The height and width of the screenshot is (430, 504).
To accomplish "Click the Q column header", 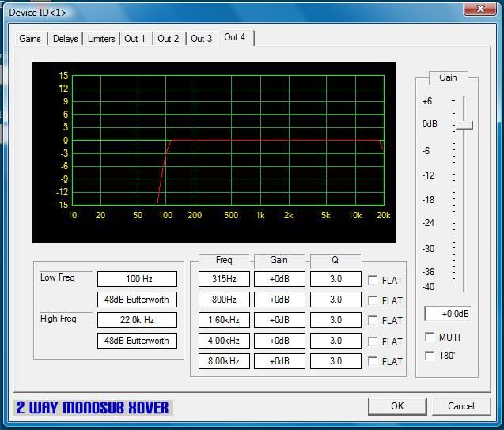I will click(335, 260).
